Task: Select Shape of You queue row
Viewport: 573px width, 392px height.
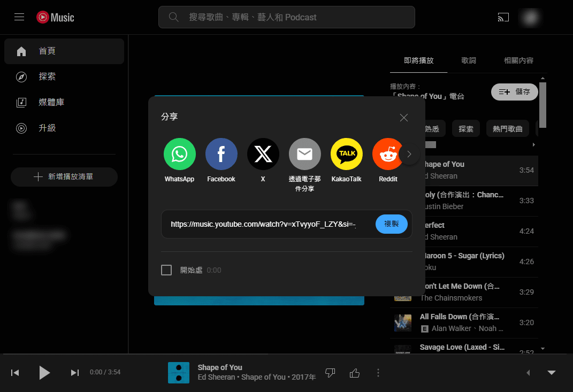Action: click(482, 171)
